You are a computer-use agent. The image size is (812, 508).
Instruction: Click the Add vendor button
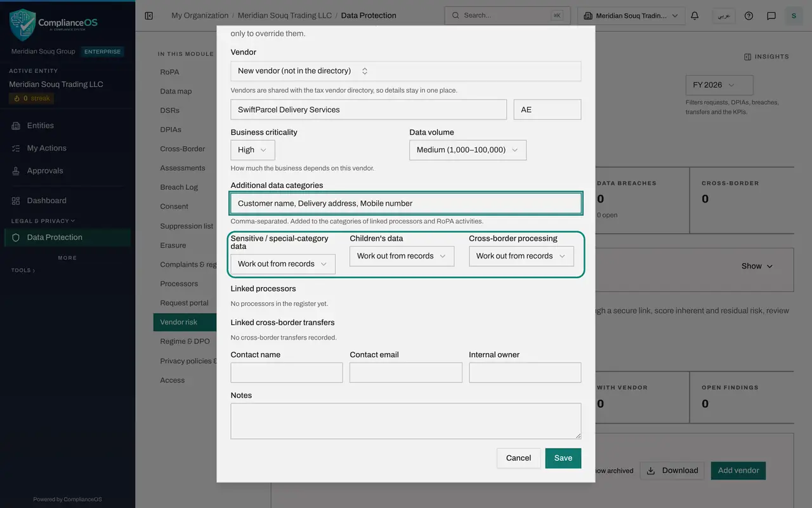point(738,471)
